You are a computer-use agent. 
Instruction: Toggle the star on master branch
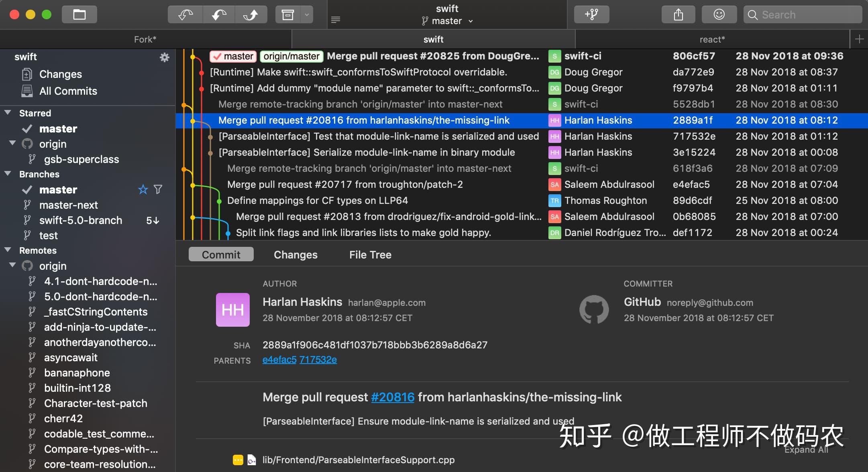pos(143,189)
